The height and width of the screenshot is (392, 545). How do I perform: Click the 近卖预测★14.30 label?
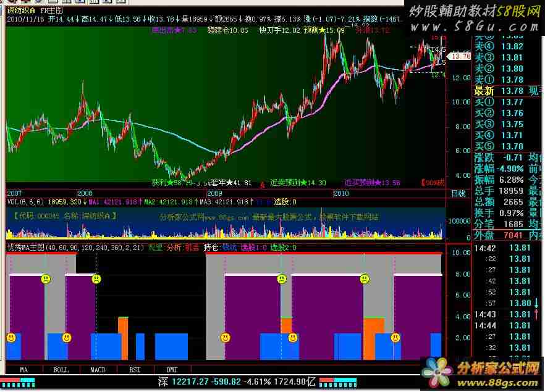tap(298, 183)
